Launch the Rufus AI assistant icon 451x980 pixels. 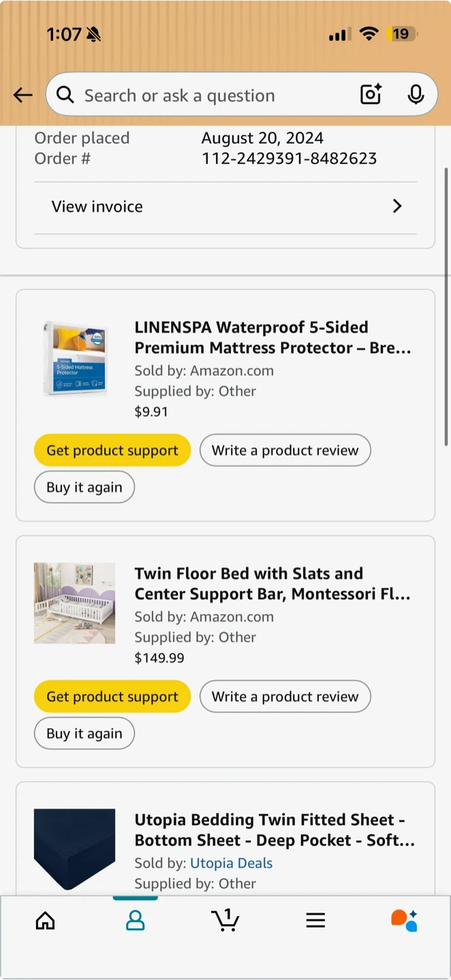point(404,920)
